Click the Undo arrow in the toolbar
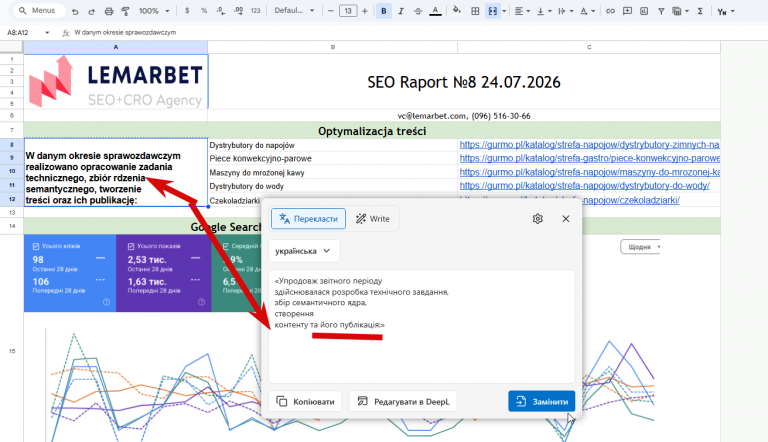 [75, 11]
